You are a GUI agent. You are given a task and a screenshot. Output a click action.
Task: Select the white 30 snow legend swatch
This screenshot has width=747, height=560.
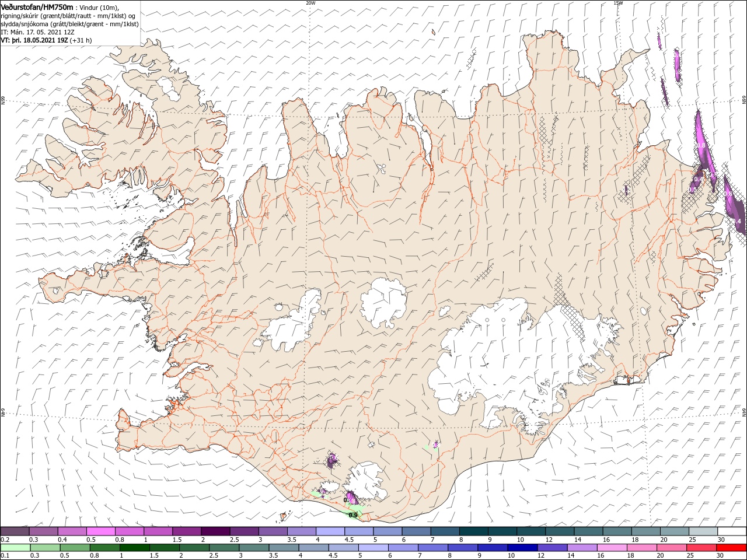[732, 531]
